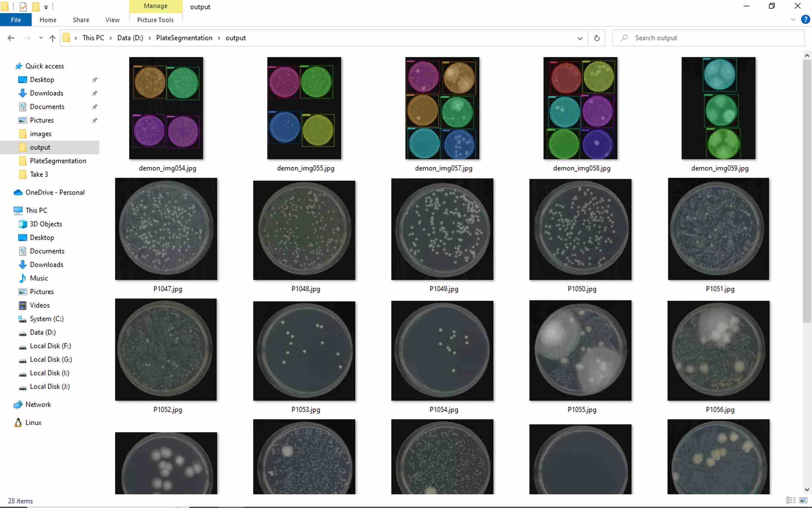
Task: Switch to the Share ribbon tab
Action: click(x=81, y=20)
